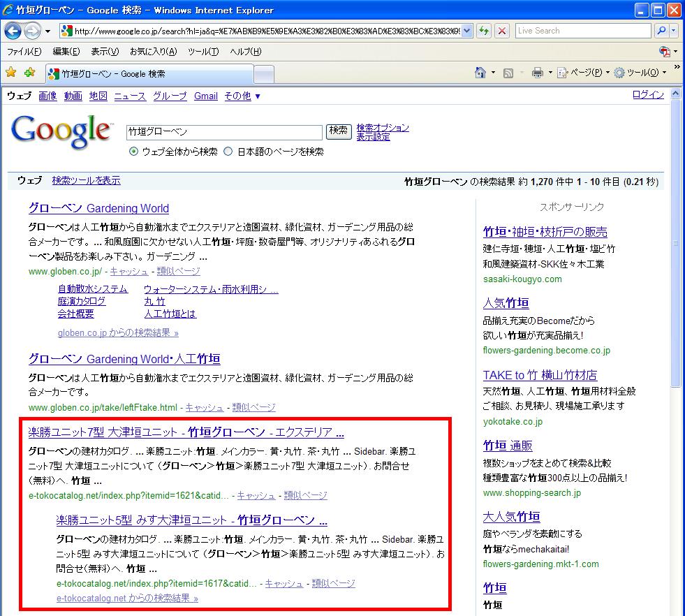Viewport: 685px width, 616px height.
Task: Click the 検索 search button
Action: [339, 131]
